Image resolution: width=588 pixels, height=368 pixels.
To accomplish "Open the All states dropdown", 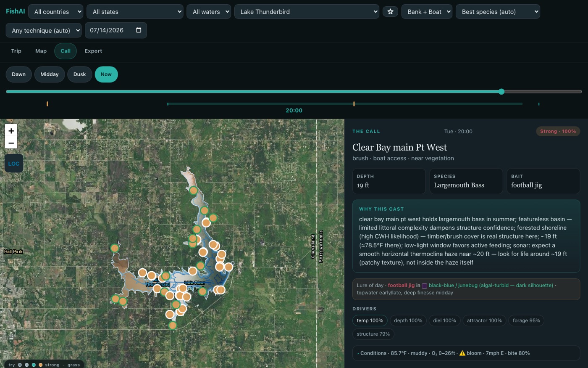I will pyautogui.click(x=135, y=12).
